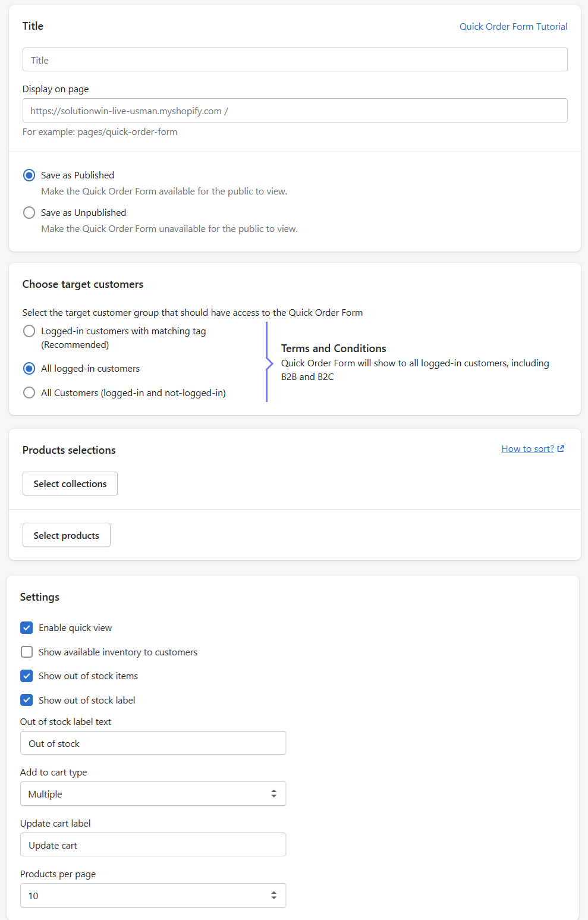588x920 pixels.
Task: Choose All Customers (logged-in and not-logged-in)
Action: [29, 393]
